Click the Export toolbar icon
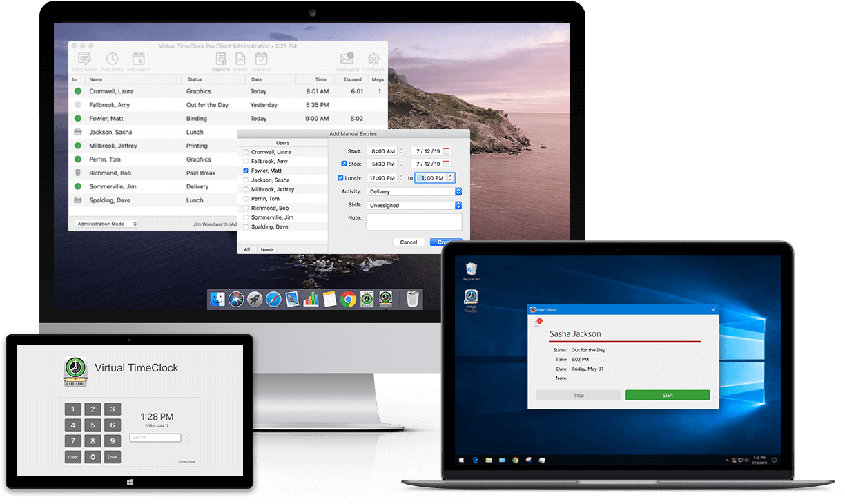The width and height of the screenshot is (845, 504). [x=240, y=60]
